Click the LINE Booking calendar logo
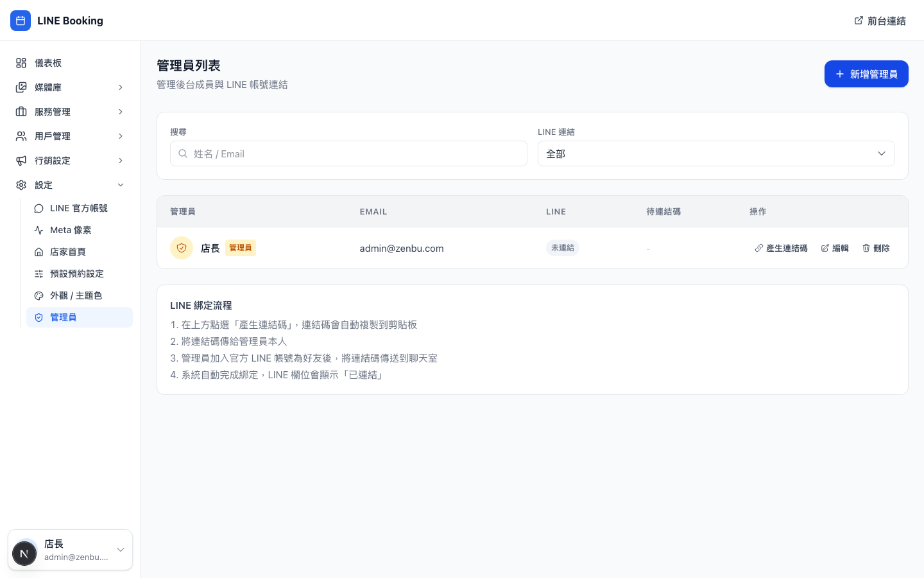The image size is (924, 578). pyautogui.click(x=21, y=21)
